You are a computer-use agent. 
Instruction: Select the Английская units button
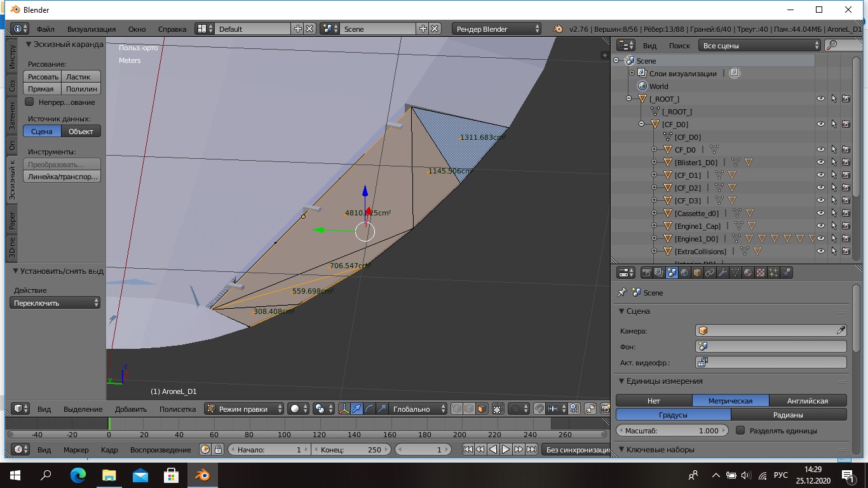807,400
